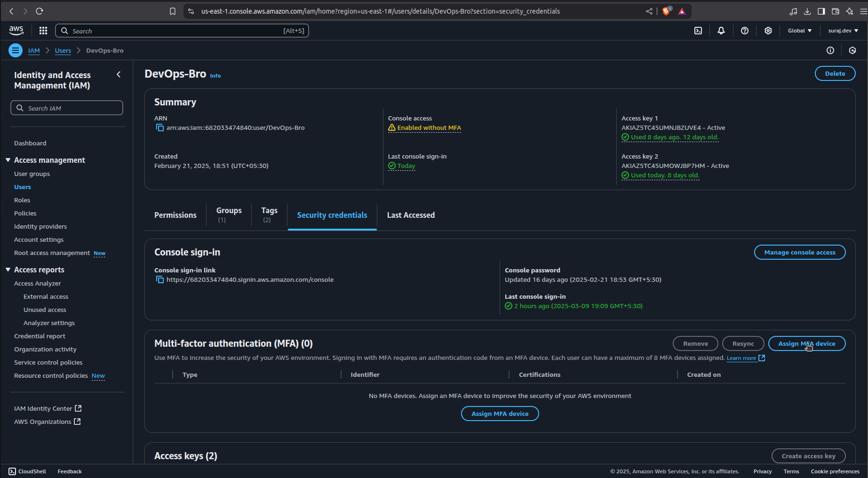Screen dimensions: 868x478
Task: Open Roles in the sidebar
Action: 22,200
